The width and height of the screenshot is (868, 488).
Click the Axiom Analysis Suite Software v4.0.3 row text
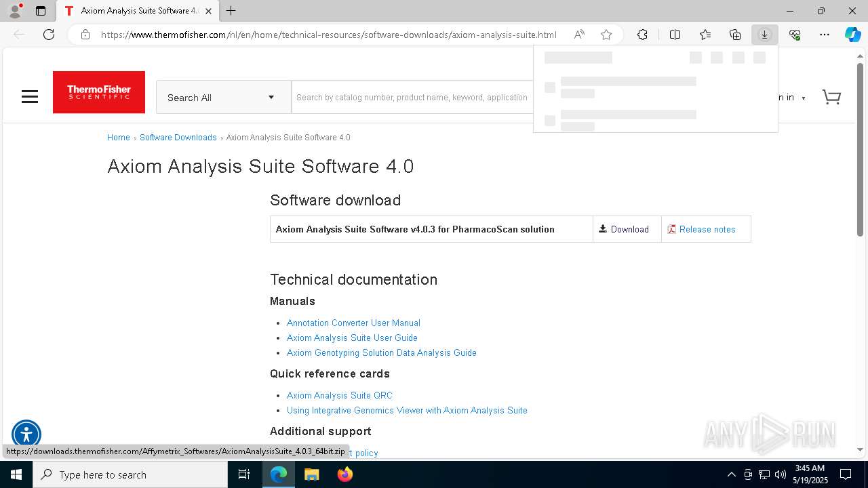coord(415,229)
